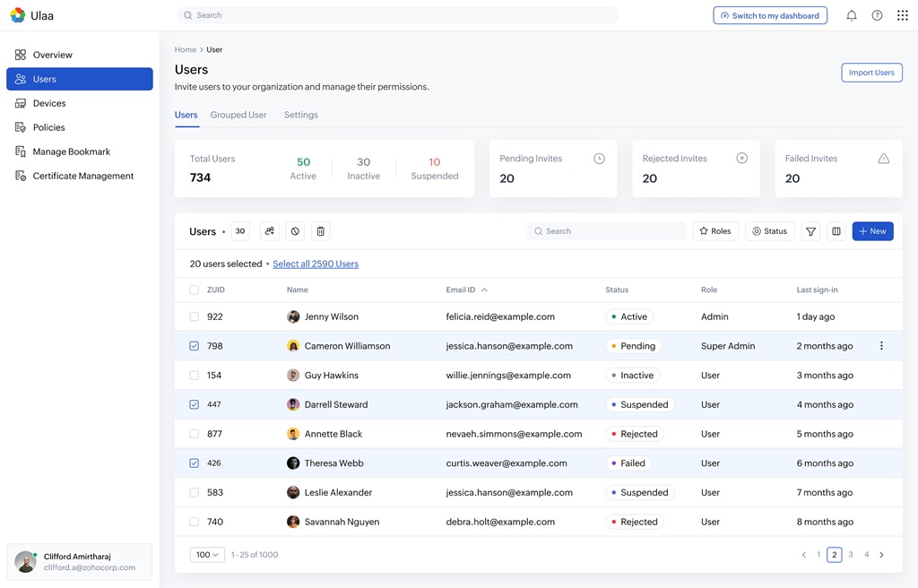
Task: Click the three-dot menu for Cameron Williamson
Action: [x=881, y=346]
